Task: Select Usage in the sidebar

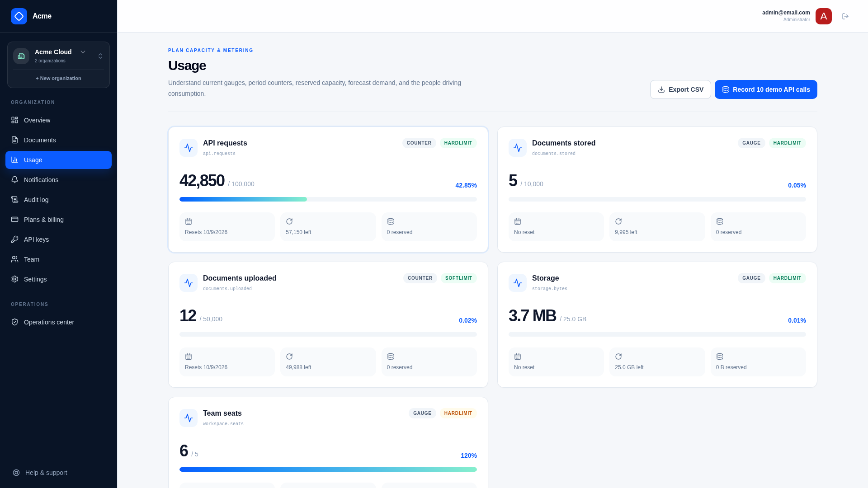Action: coord(58,160)
